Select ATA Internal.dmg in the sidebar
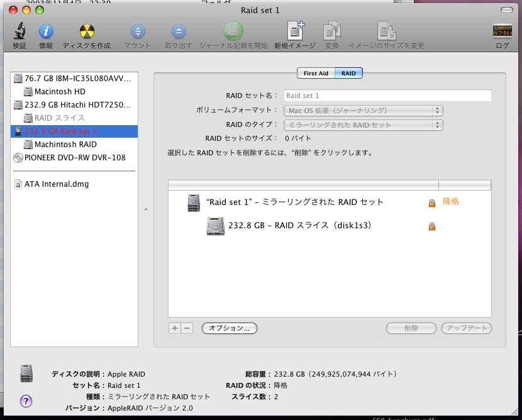 (56, 184)
